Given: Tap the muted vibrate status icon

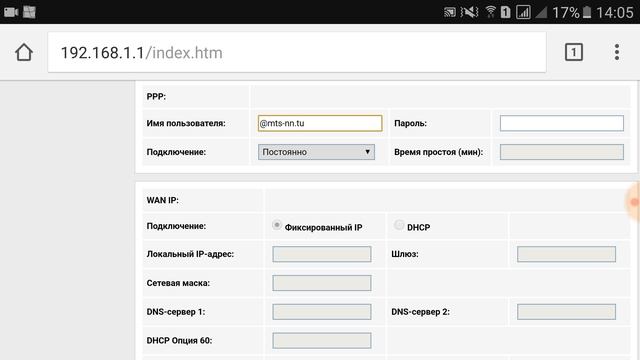Looking at the screenshot, I should point(469,12).
